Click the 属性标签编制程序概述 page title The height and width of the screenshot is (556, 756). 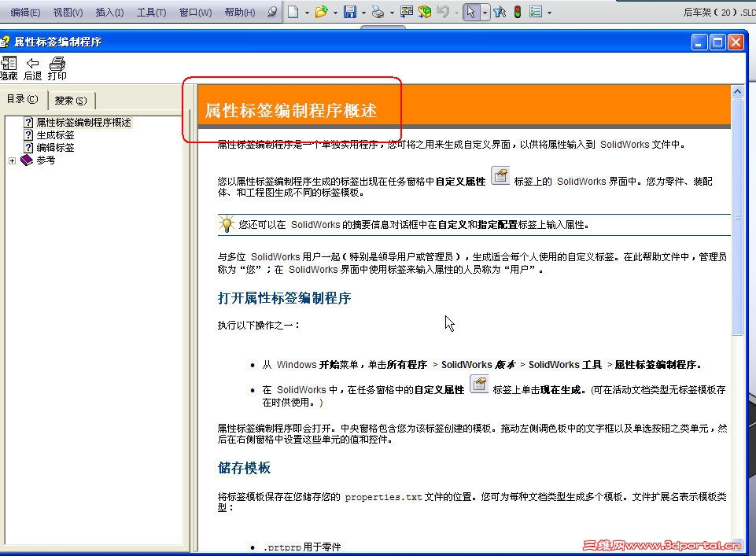pos(291,111)
